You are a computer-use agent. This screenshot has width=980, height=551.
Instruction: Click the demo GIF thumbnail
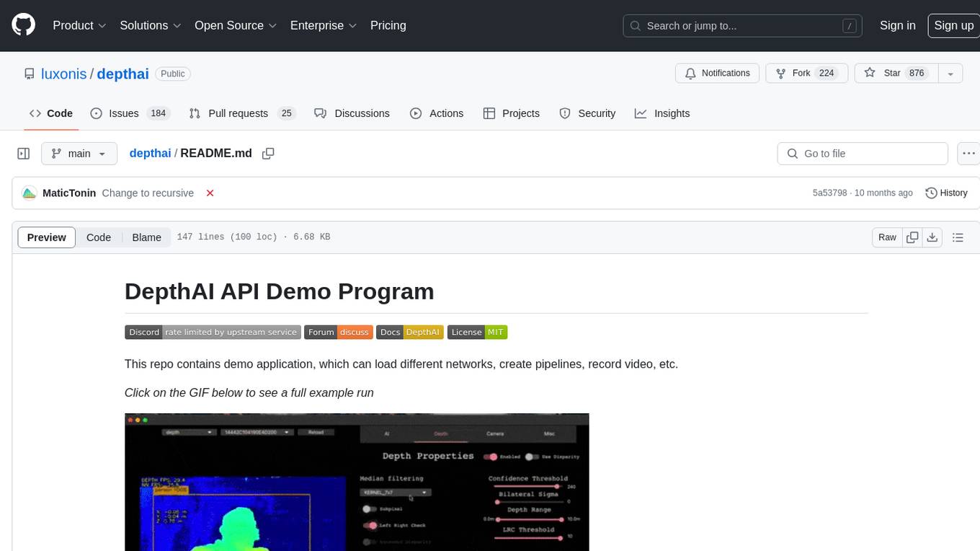click(357, 482)
